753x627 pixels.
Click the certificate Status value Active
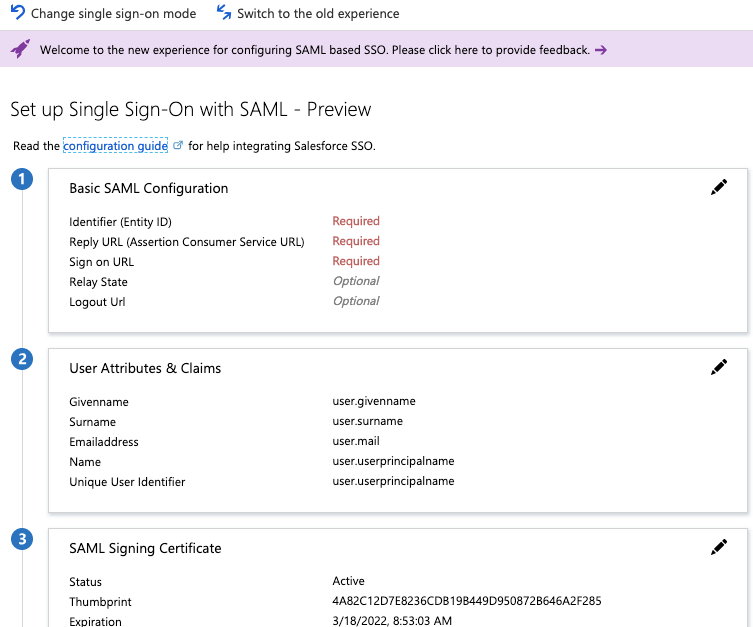click(x=348, y=581)
